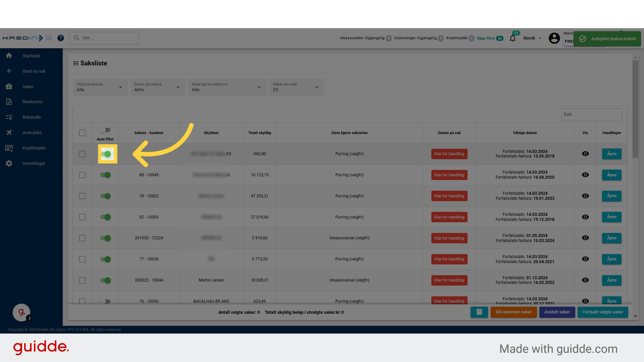Image resolution: width=644 pixels, height=362 pixels.
Task: Click the archive box icon button
Action: click(479, 312)
